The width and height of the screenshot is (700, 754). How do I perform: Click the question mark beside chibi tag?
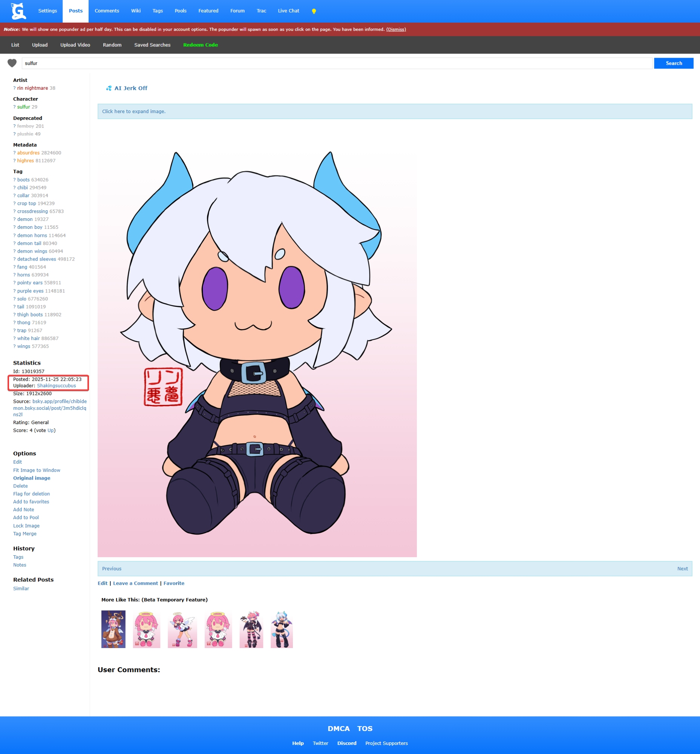coord(14,187)
